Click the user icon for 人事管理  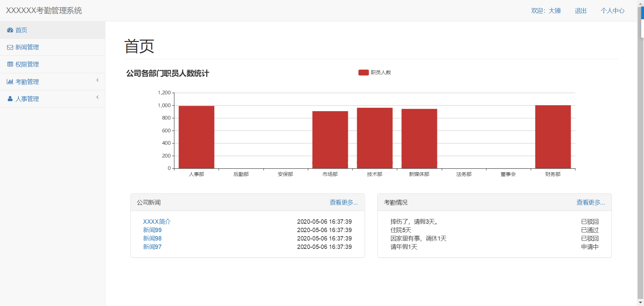10,99
